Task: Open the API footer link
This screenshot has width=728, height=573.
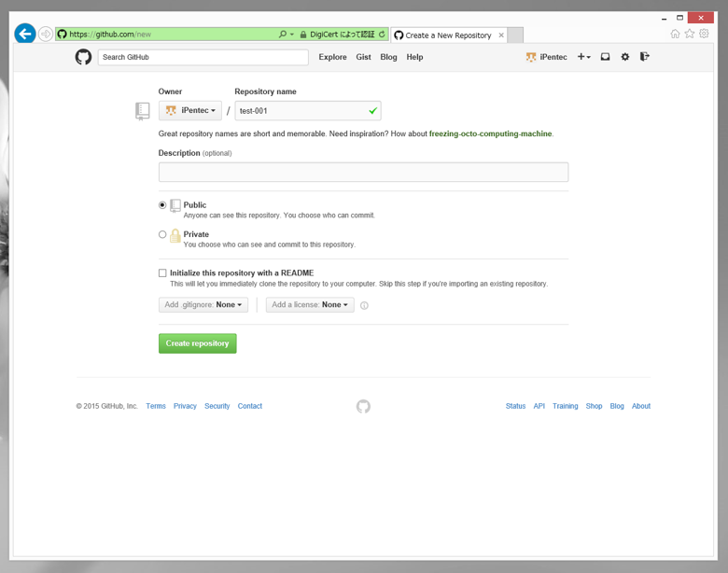Action: click(539, 406)
